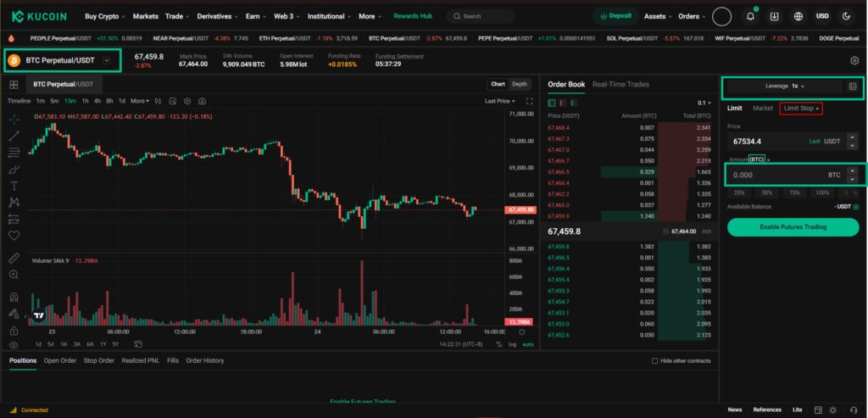Select the ruler measure tool
Screen dimensions: 868x418
14,258
